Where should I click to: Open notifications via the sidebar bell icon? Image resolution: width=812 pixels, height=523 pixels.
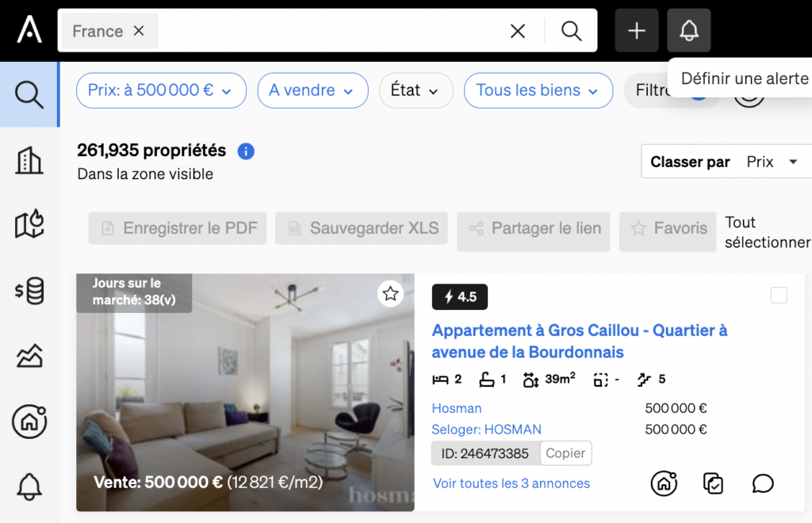tap(29, 487)
